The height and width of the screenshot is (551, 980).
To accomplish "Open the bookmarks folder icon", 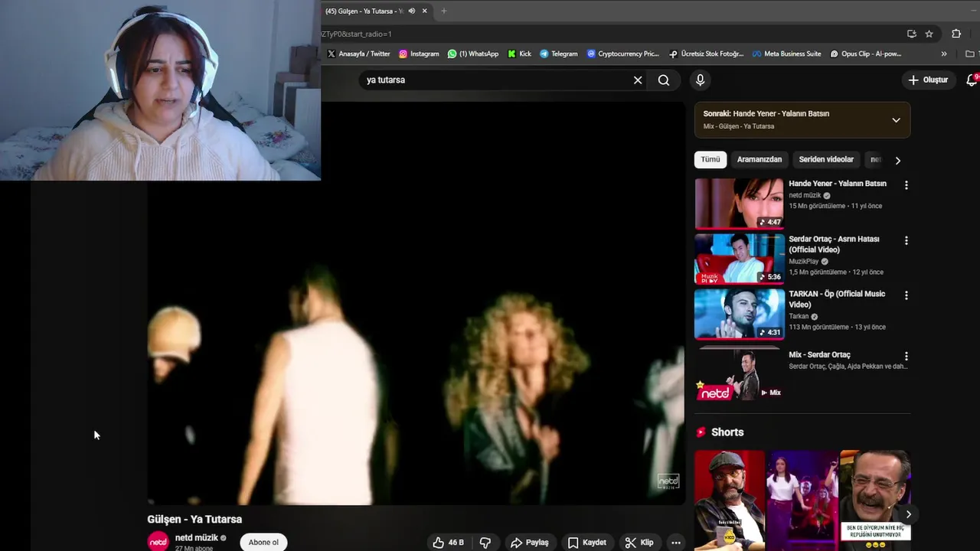I will pyautogui.click(x=970, y=54).
